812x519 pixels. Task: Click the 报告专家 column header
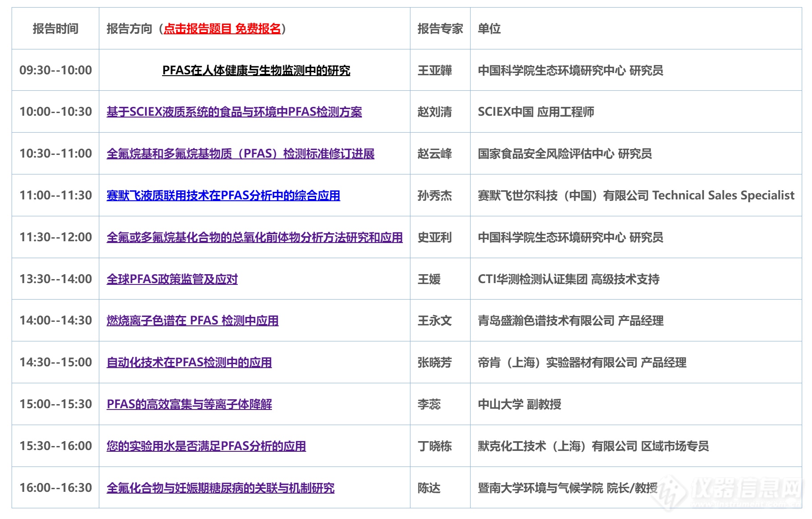click(x=440, y=29)
